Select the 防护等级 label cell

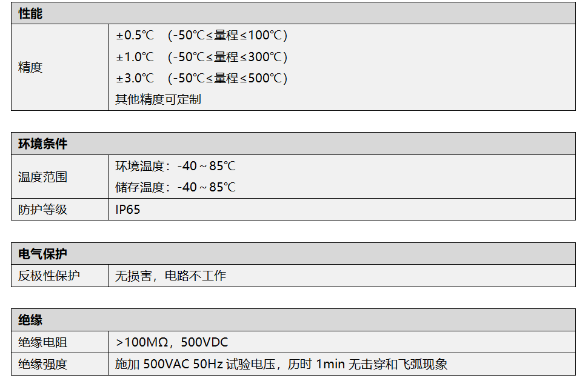point(42,210)
